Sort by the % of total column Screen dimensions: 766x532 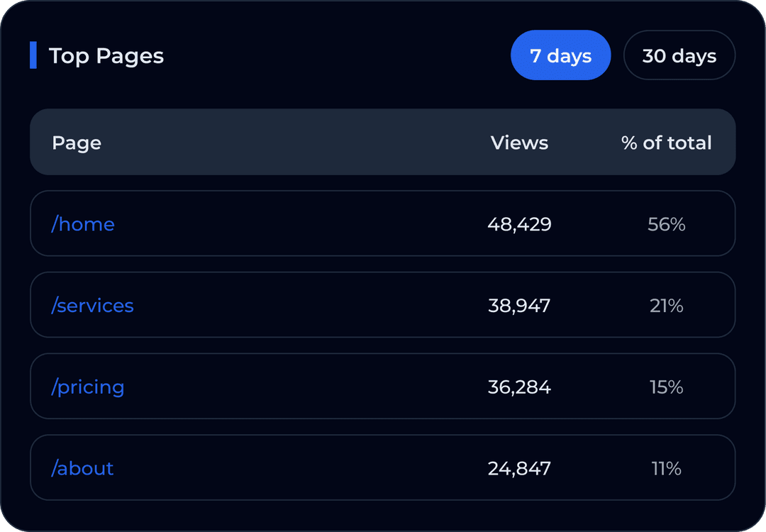pos(666,143)
